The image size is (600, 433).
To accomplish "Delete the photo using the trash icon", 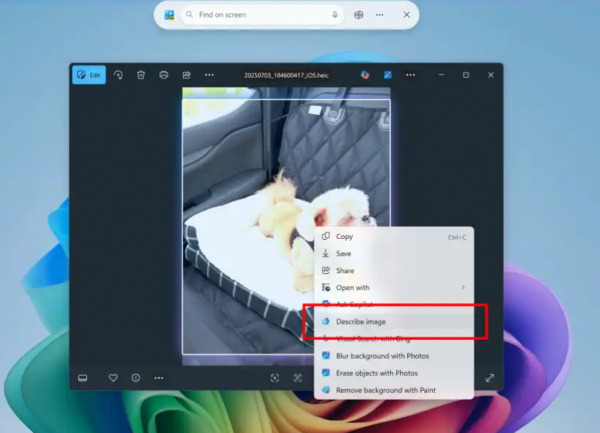I will point(141,75).
